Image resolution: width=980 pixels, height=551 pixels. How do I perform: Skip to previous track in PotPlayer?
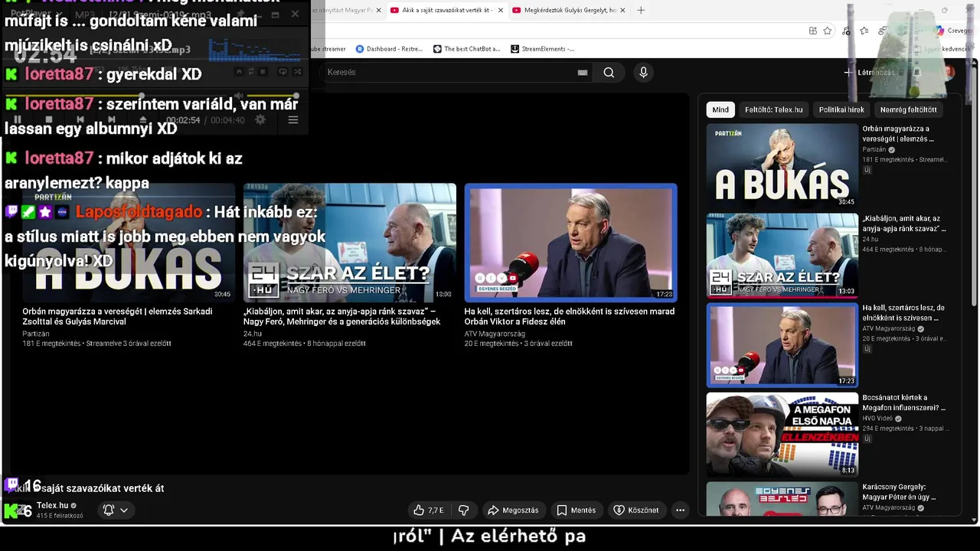click(80, 119)
